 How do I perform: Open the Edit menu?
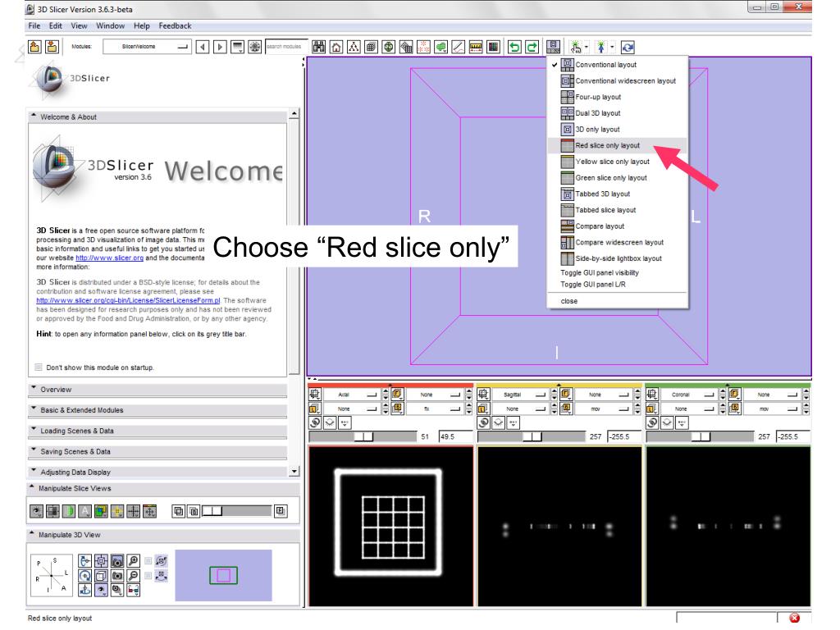click(x=55, y=25)
